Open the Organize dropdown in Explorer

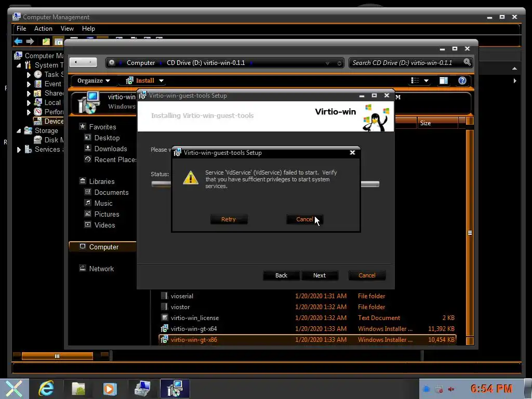tap(94, 81)
